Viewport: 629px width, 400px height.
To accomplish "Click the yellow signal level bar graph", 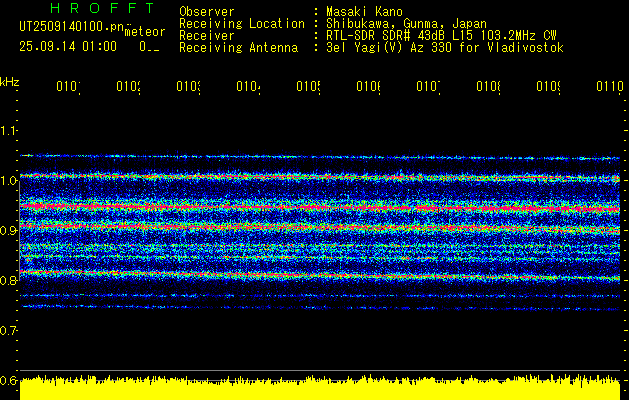I will (320, 388).
